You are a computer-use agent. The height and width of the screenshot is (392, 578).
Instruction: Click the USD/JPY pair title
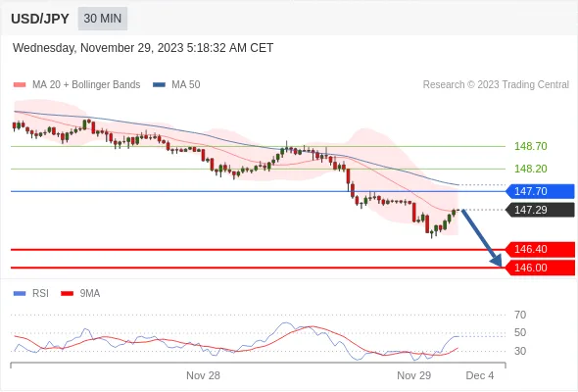click(40, 19)
